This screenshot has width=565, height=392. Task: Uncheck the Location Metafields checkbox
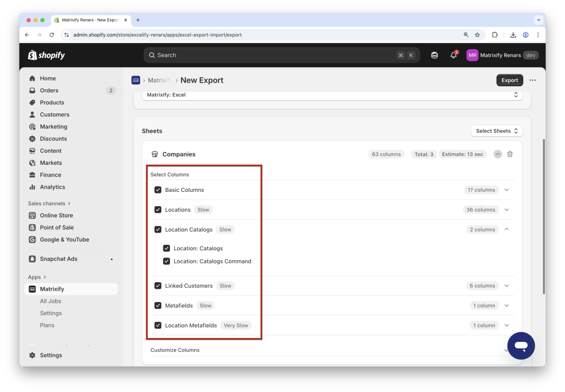158,325
